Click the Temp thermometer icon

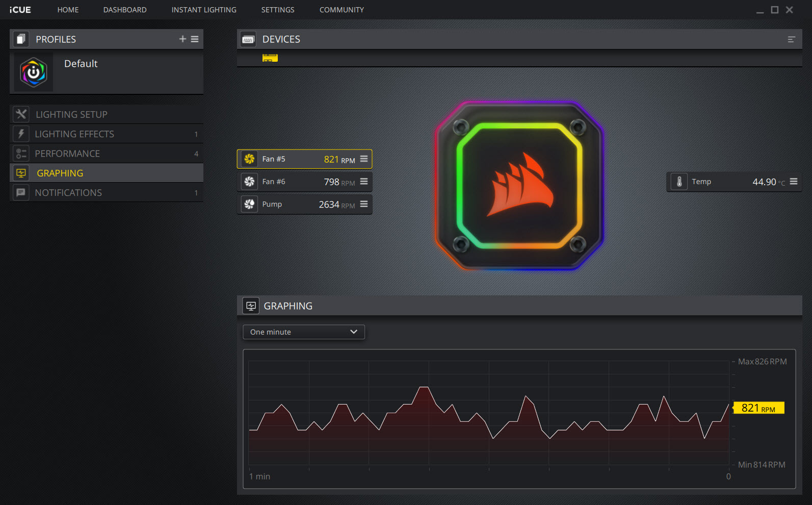tap(679, 182)
